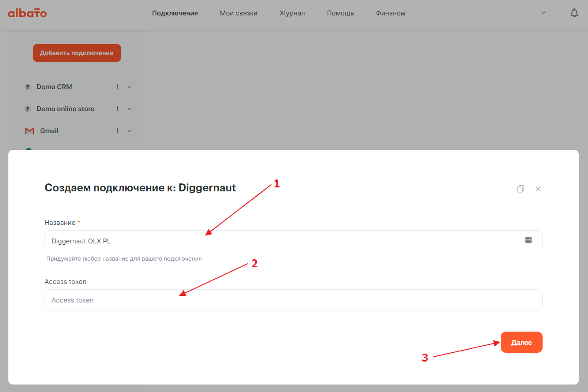Go to Мои связки tab

pos(238,13)
